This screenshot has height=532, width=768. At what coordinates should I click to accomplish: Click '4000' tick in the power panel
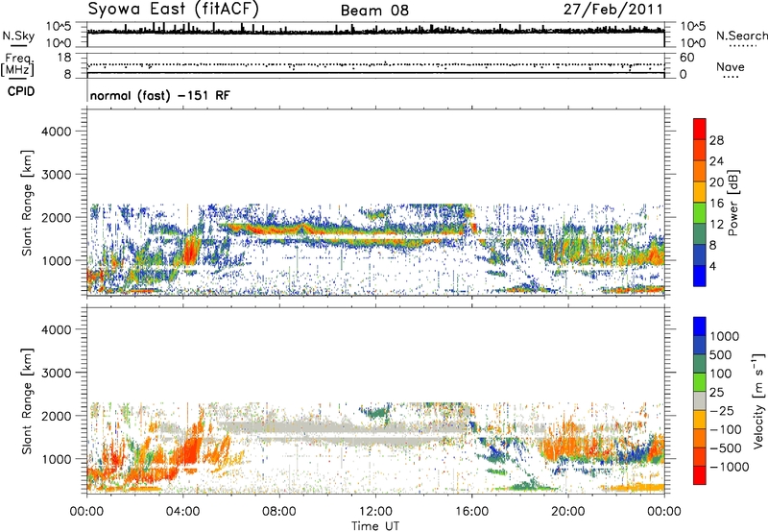pos(56,132)
